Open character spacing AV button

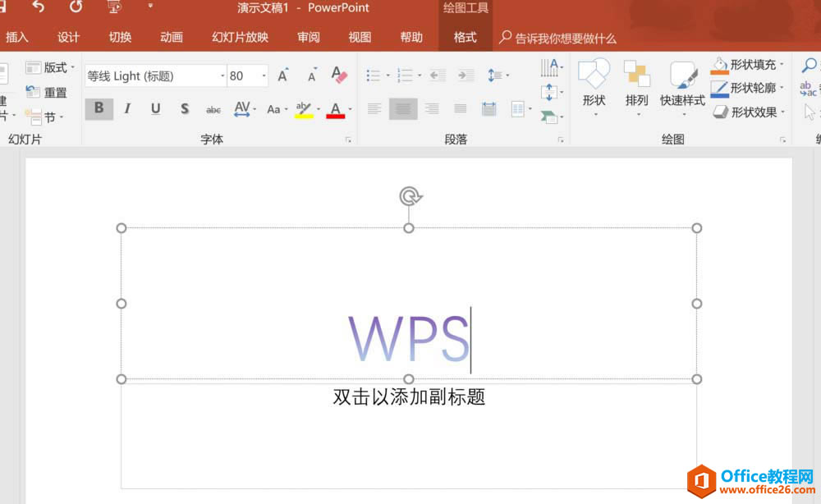242,109
